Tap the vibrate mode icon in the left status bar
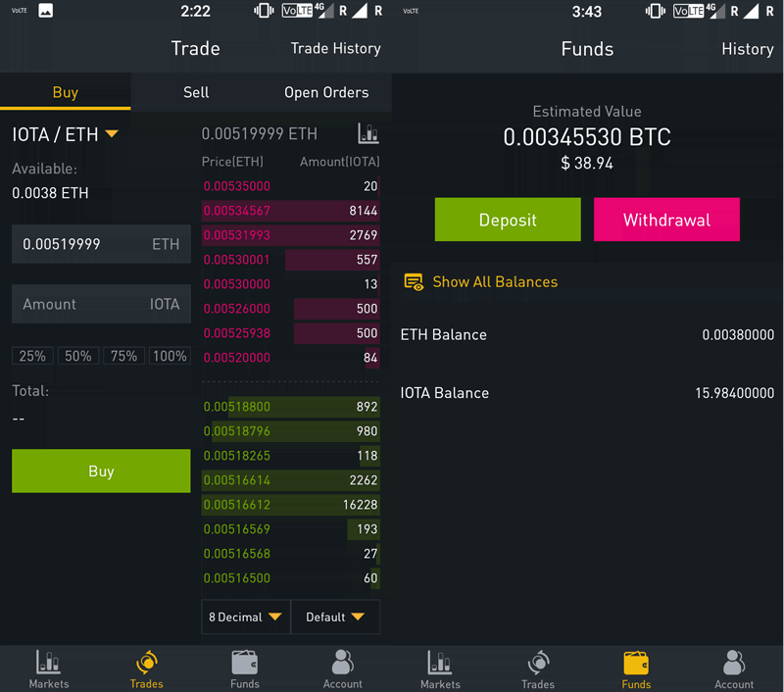784x692 pixels. click(x=264, y=11)
